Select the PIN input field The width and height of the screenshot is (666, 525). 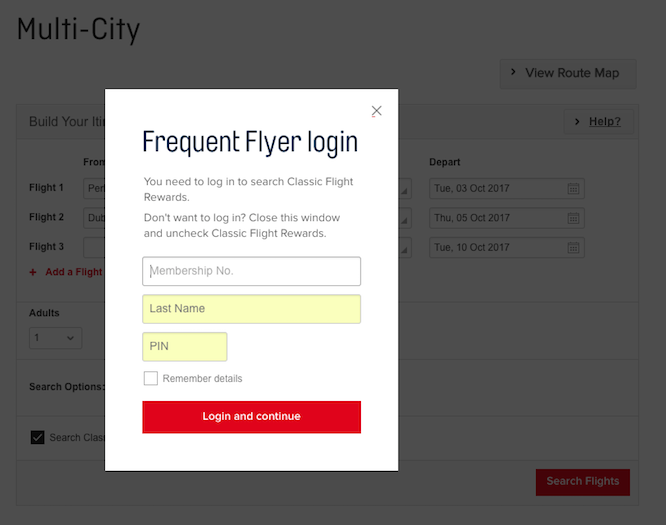click(x=185, y=347)
